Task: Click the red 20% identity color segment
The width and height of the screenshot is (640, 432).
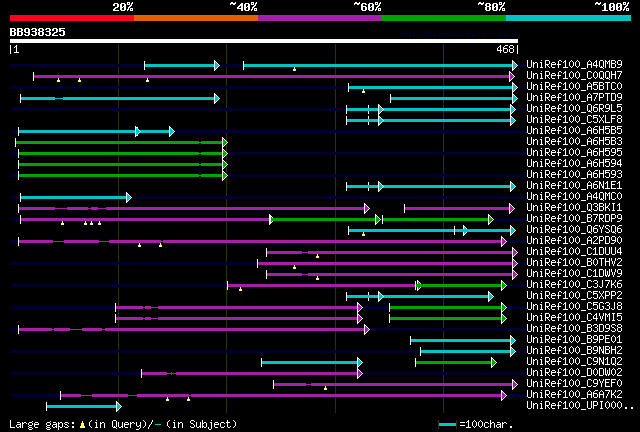Action: pyautogui.click(x=72, y=18)
